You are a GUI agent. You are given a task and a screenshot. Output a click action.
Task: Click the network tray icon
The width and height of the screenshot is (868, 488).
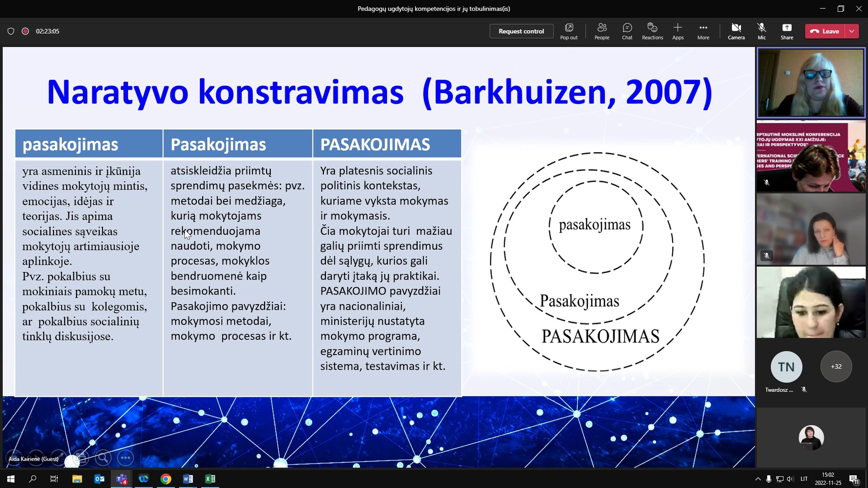(779, 479)
